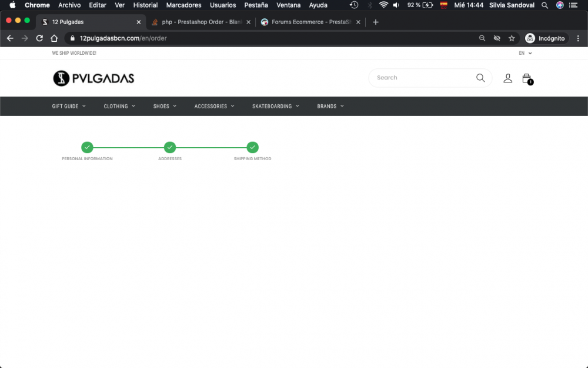Screen dimensions: 588x368
Task: Switch to php - Prestashop Order tab
Action: 201,22
